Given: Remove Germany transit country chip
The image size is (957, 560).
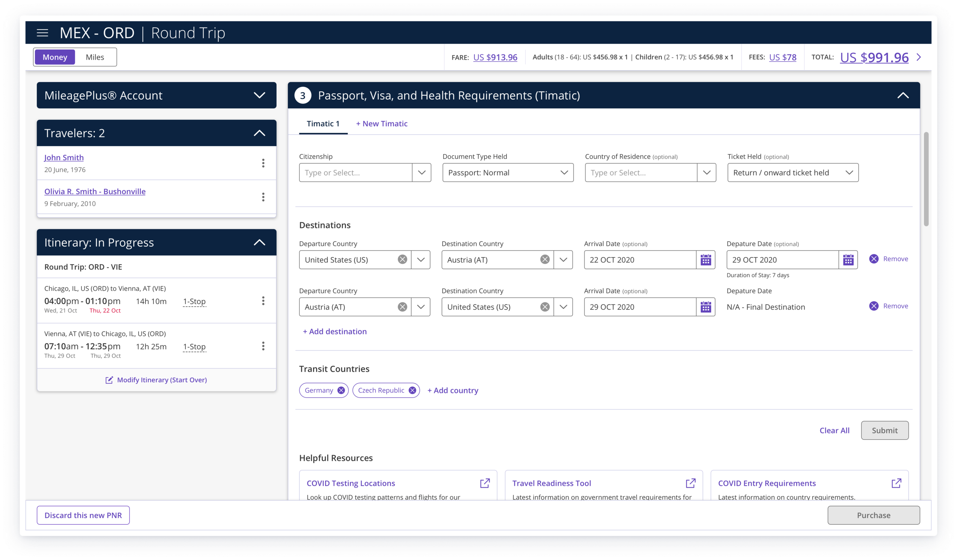Looking at the screenshot, I should point(341,391).
